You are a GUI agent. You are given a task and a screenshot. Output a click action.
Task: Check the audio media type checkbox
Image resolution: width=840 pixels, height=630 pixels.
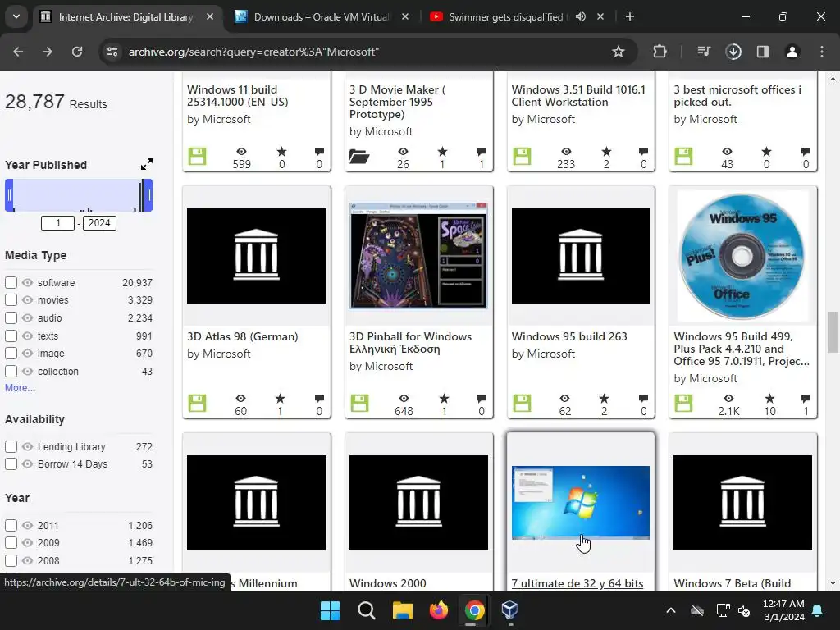pos(11,317)
